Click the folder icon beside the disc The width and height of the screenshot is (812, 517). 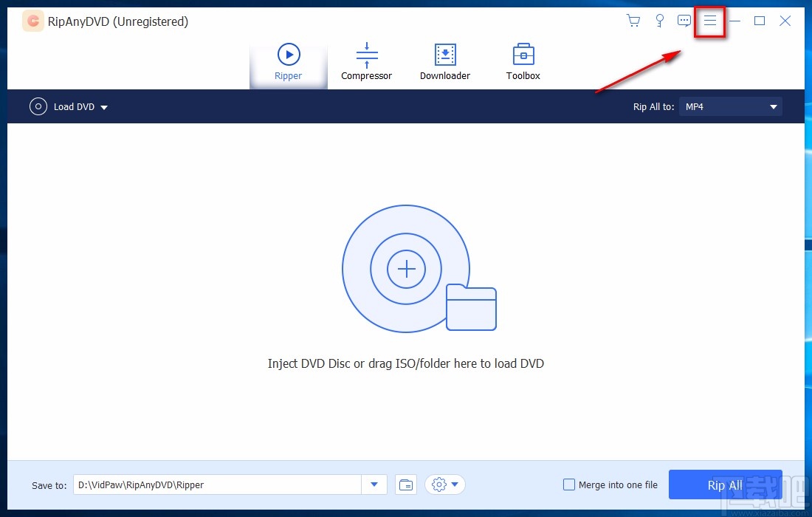(471, 307)
